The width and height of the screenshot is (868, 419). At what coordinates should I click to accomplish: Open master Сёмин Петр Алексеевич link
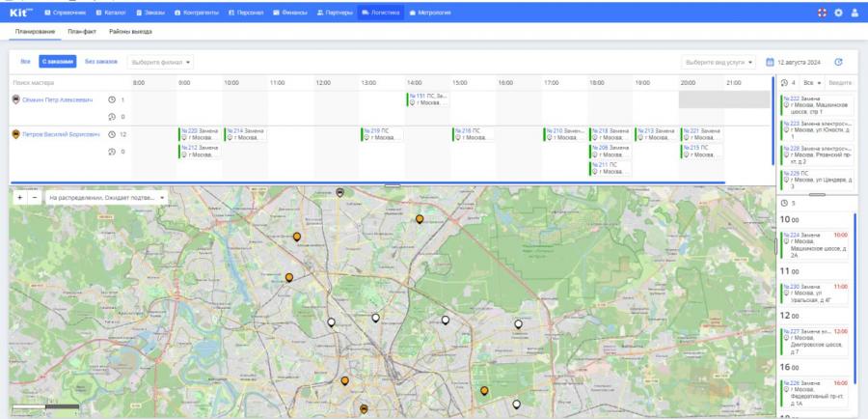coord(58,99)
